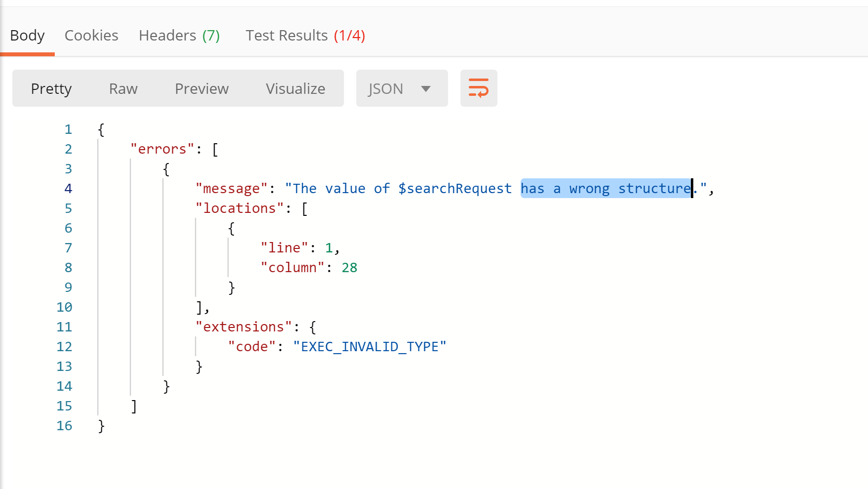The height and width of the screenshot is (489, 868).
Task: Click the 'extensions' key on line 11
Action: tap(242, 326)
